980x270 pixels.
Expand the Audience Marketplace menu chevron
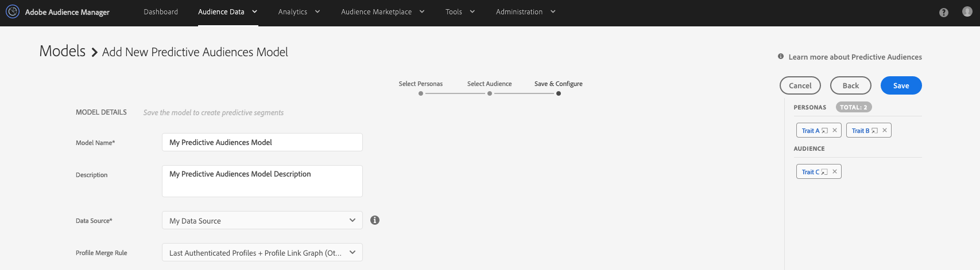pyautogui.click(x=422, y=11)
